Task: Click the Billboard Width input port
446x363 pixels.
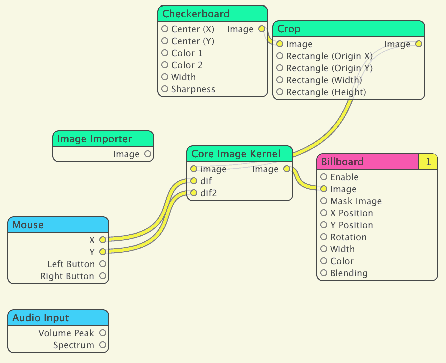Action: (x=324, y=249)
